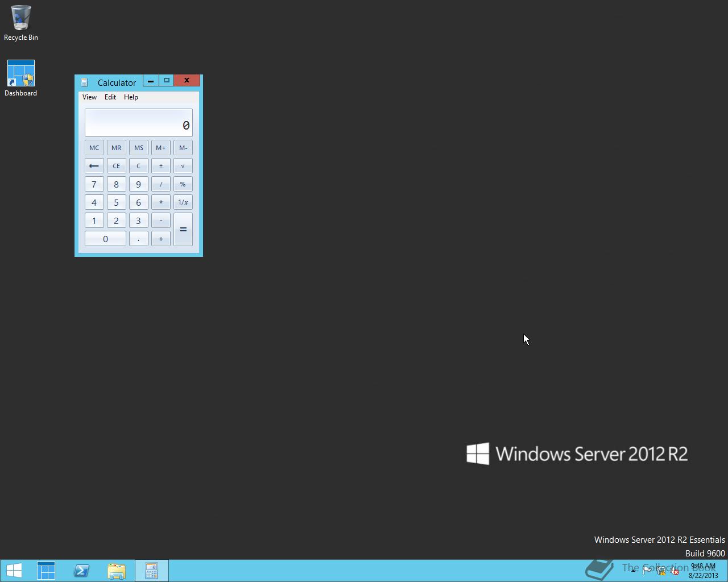Open the Start button on taskbar
The width and height of the screenshot is (728, 582).
14,571
